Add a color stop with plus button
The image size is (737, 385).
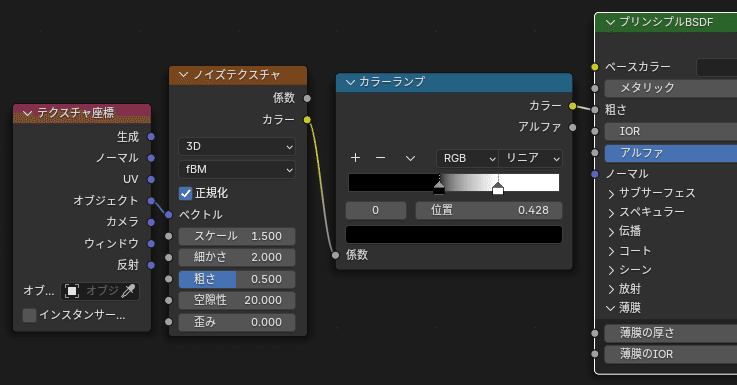coord(355,158)
